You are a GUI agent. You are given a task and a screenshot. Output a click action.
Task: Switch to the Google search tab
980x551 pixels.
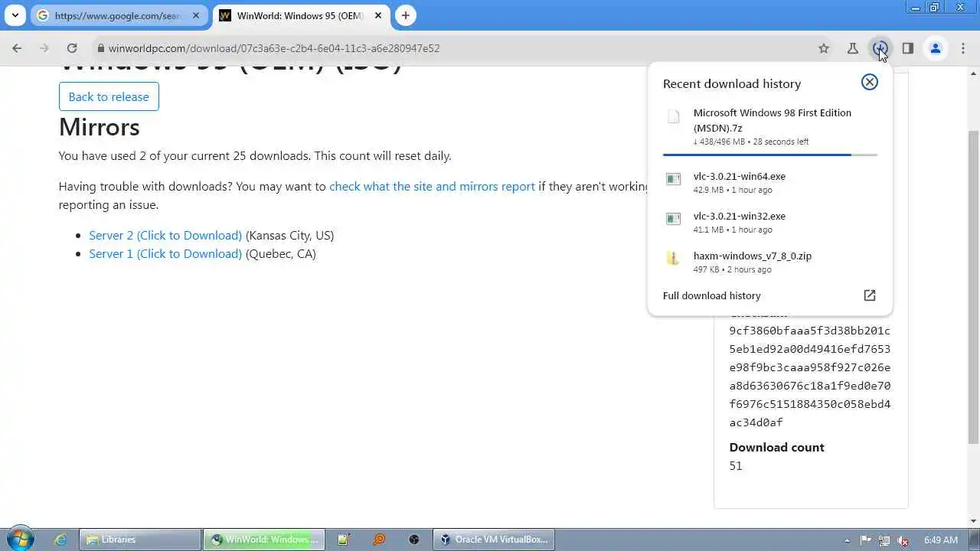tap(117, 15)
